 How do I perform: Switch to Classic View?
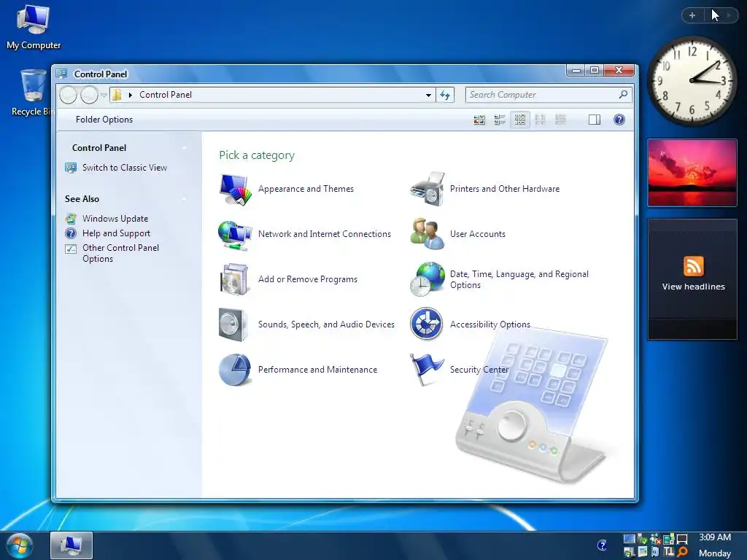tap(124, 168)
